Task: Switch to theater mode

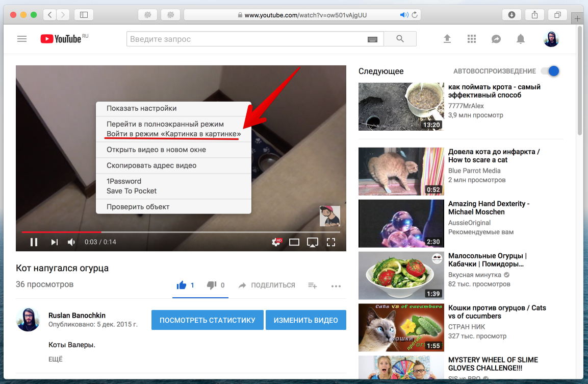Action: click(x=294, y=242)
